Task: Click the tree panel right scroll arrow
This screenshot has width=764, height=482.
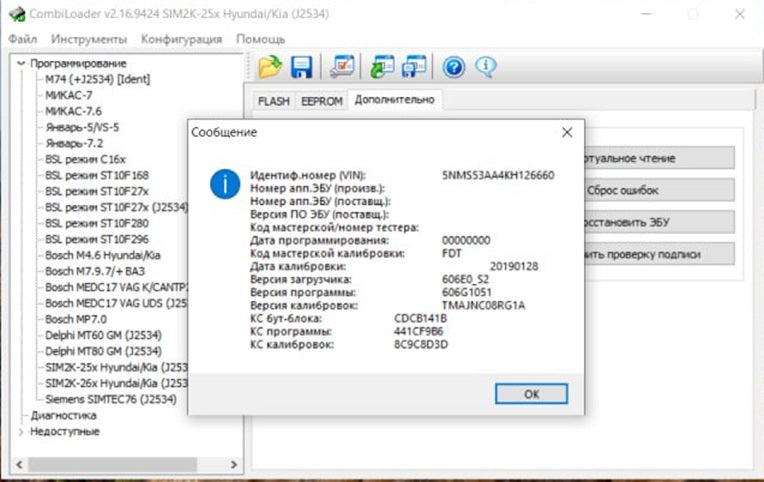Action: pos(234,464)
